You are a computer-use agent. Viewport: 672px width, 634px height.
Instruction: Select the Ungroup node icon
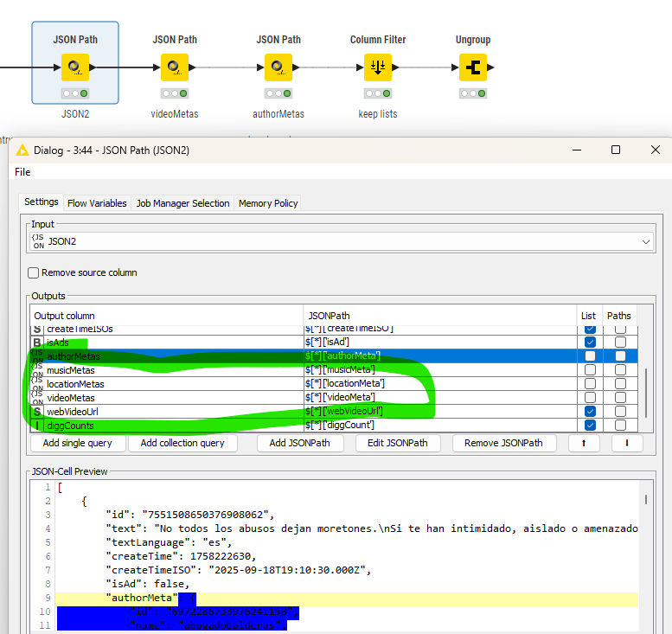tap(472, 67)
